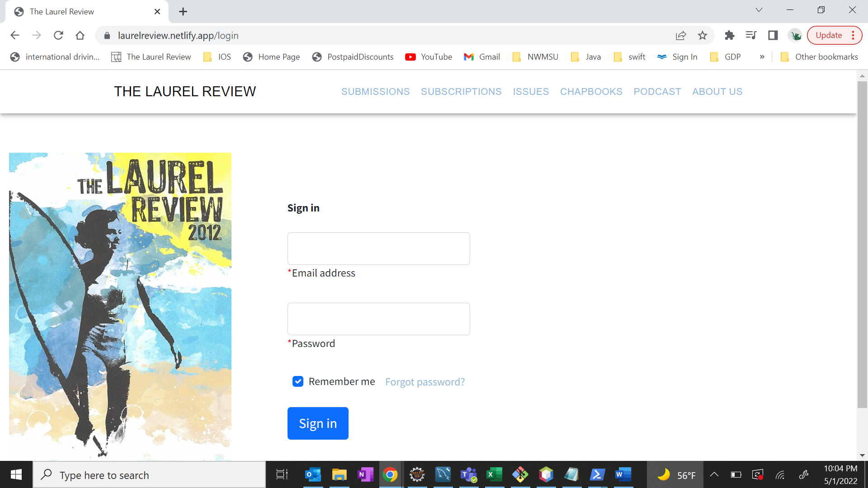Click the page vertical scrollbar

pos(862,244)
